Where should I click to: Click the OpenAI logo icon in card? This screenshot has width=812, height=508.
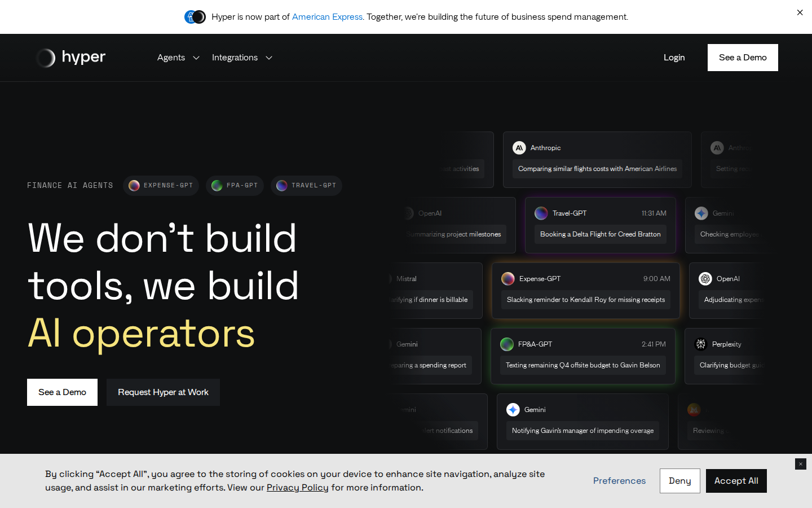point(705,279)
